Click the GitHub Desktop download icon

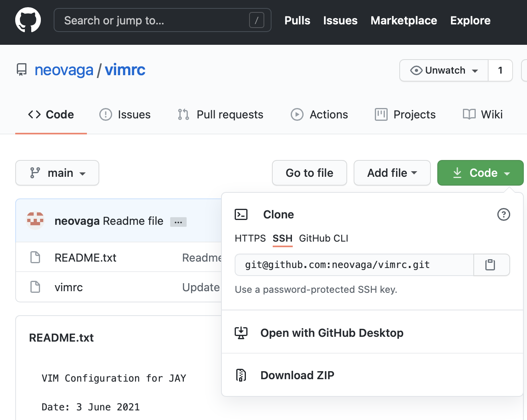coord(241,333)
